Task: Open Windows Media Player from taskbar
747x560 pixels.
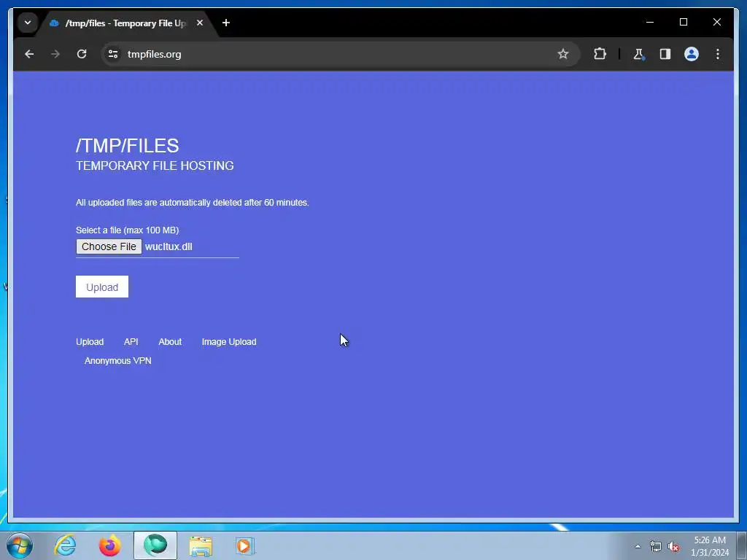Action: [245, 546]
